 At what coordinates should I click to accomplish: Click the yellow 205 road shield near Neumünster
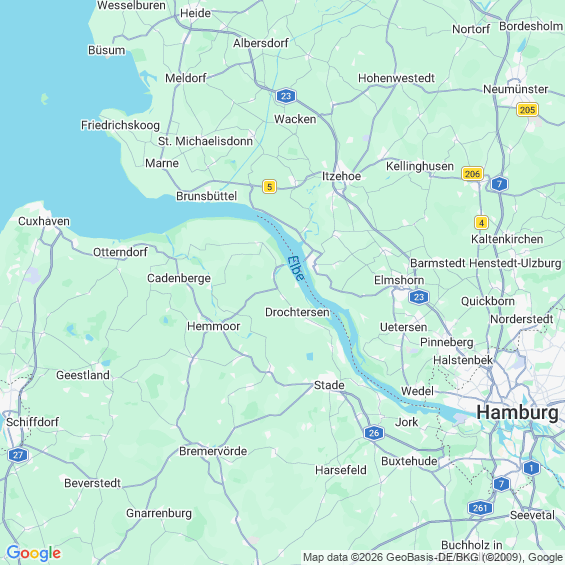[x=527, y=110]
